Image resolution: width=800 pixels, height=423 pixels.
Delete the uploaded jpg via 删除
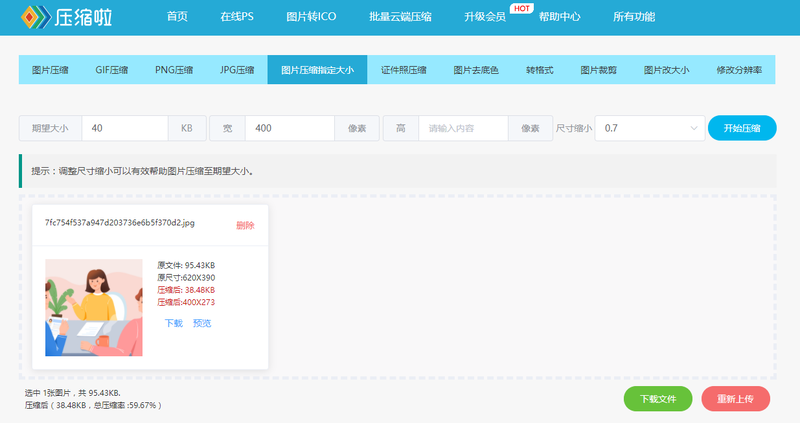coord(245,226)
